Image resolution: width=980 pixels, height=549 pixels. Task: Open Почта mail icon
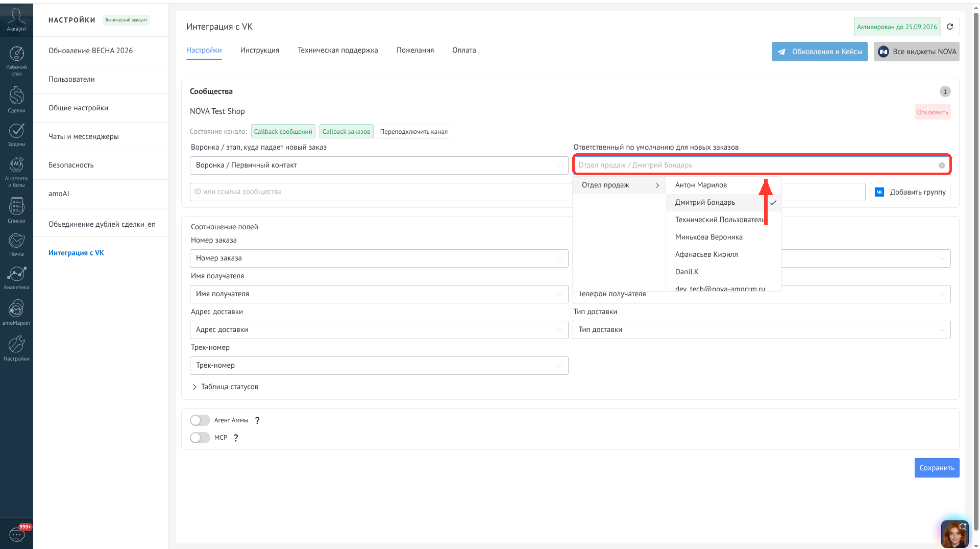point(16,245)
